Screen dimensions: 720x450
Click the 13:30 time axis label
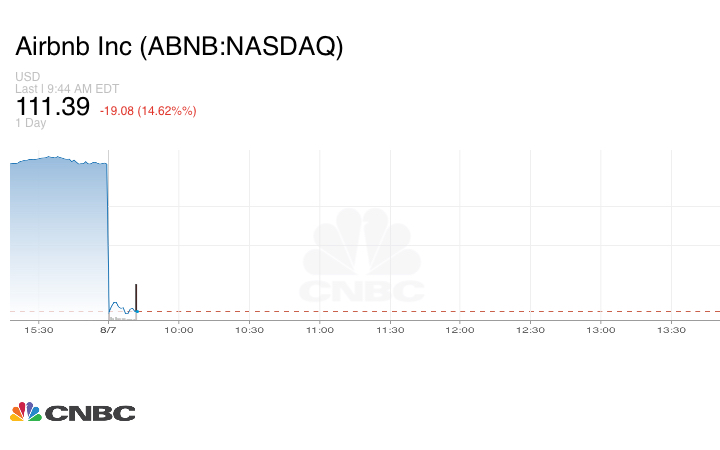tap(671, 330)
